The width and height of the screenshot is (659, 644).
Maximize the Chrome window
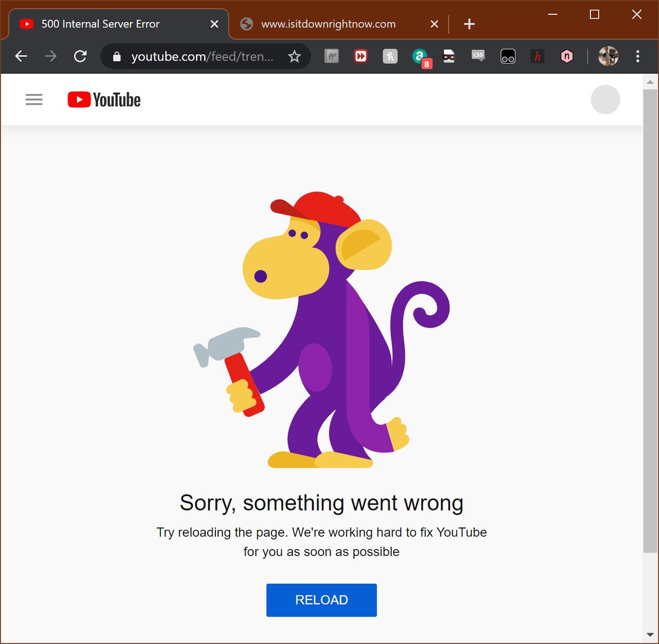(594, 14)
